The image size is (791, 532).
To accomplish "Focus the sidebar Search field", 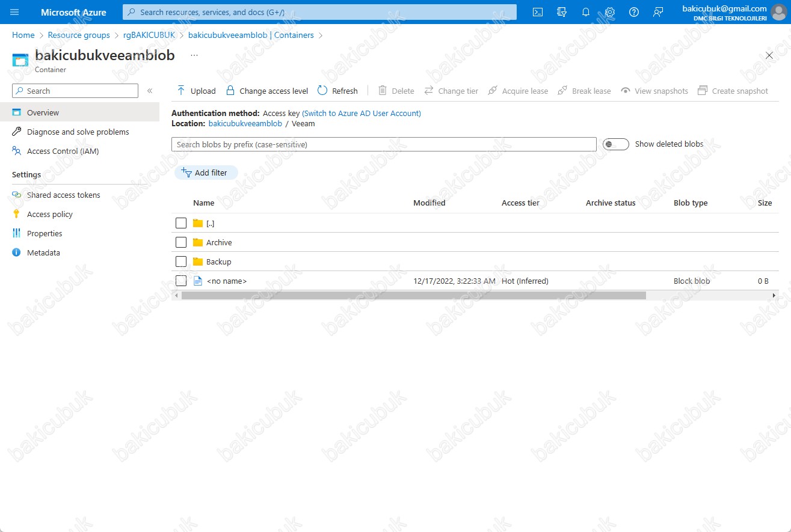I will click(75, 91).
